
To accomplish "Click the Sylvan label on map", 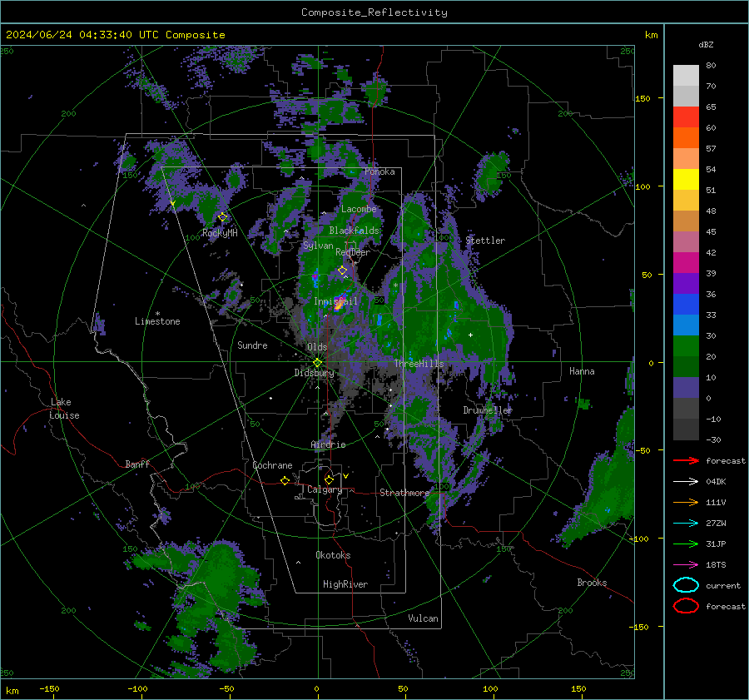I will click(318, 246).
